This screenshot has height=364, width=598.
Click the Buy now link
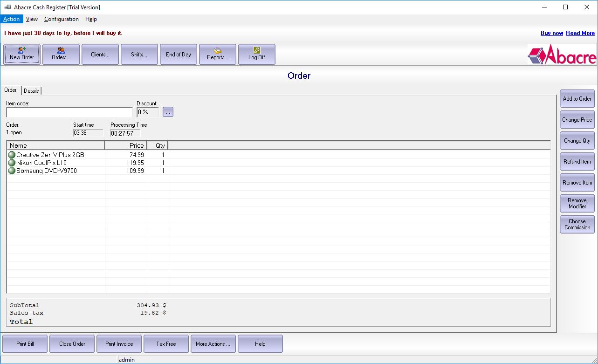point(551,33)
